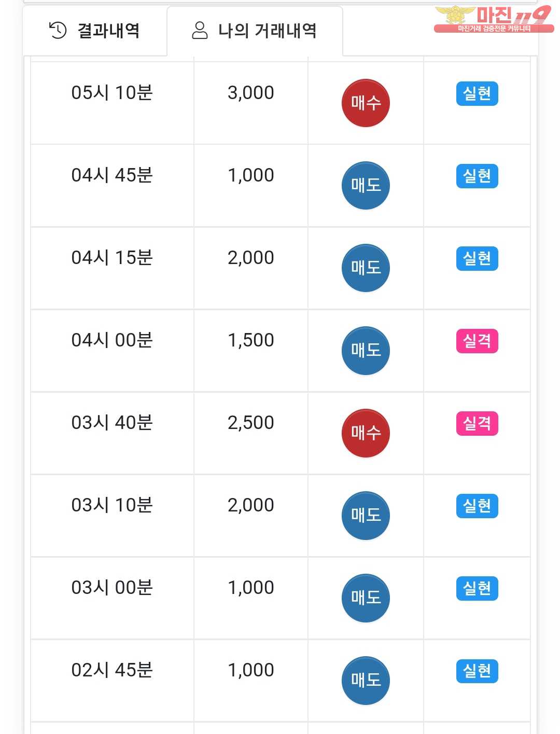The image size is (560, 734).
Task: Click pink 실격 badge for 04시 00분
Action: click(477, 341)
